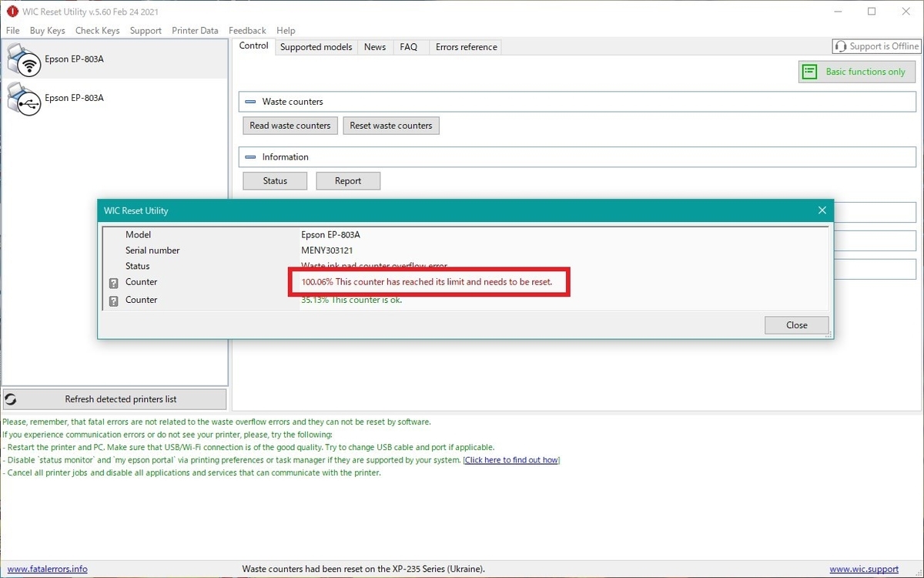
Task: Click the help icon beside the second Counter row
Action: click(114, 301)
